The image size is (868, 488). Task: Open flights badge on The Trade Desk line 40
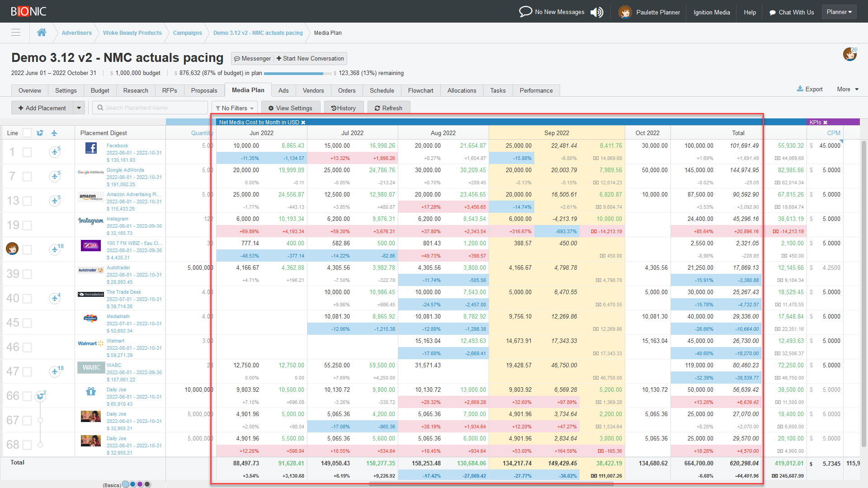tap(55, 298)
